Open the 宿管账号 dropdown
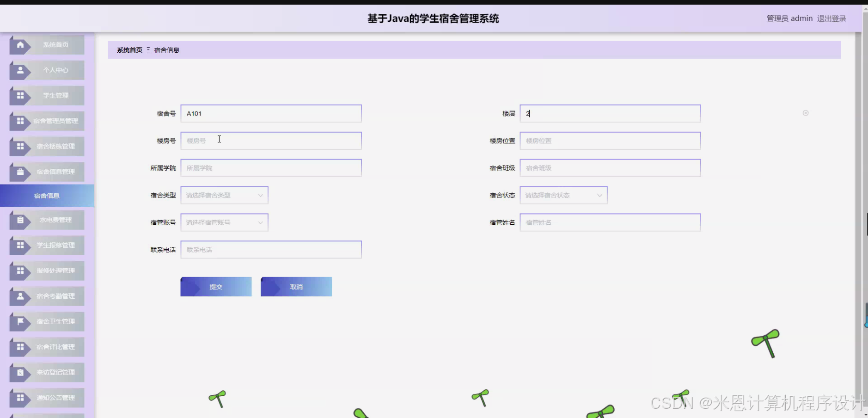Viewport: 868px width, 418px height. click(x=224, y=222)
